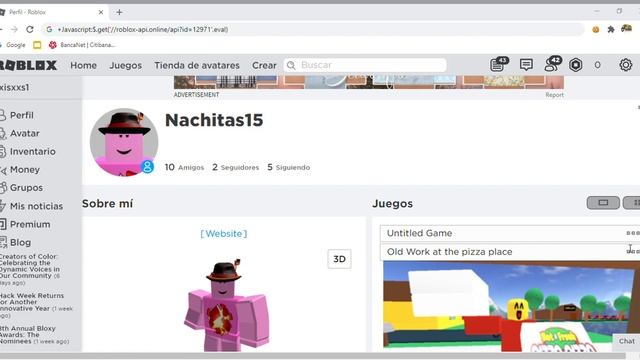Click the Nachitas15 profile name
Image resolution: width=640 pixels, height=360 pixels.
tap(214, 120)
